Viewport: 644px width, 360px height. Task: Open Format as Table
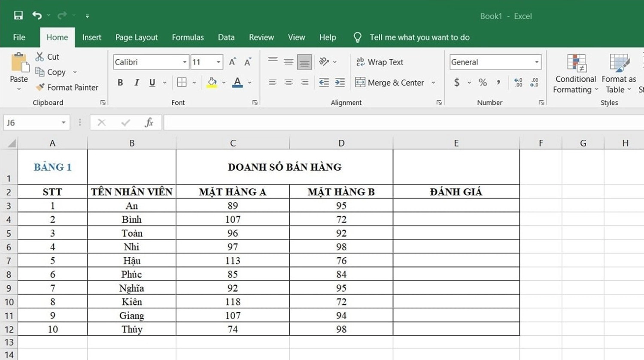618,73
